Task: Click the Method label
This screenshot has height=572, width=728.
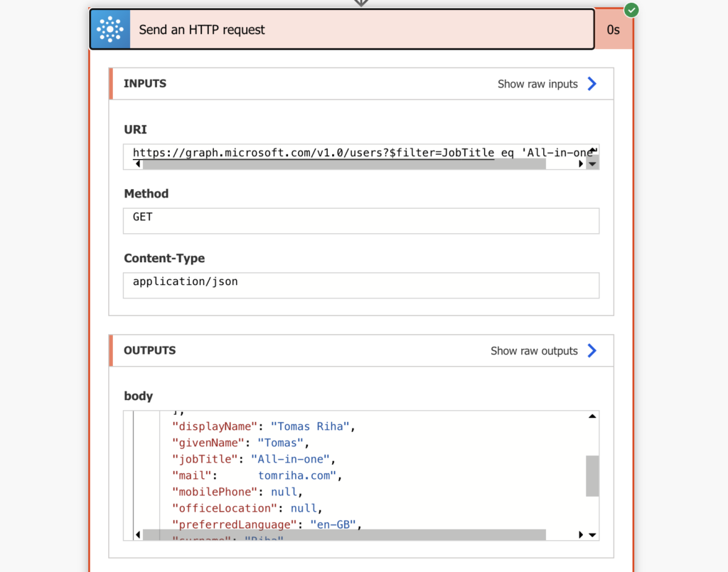Action: pyautogui.click(x=146, y=193)
